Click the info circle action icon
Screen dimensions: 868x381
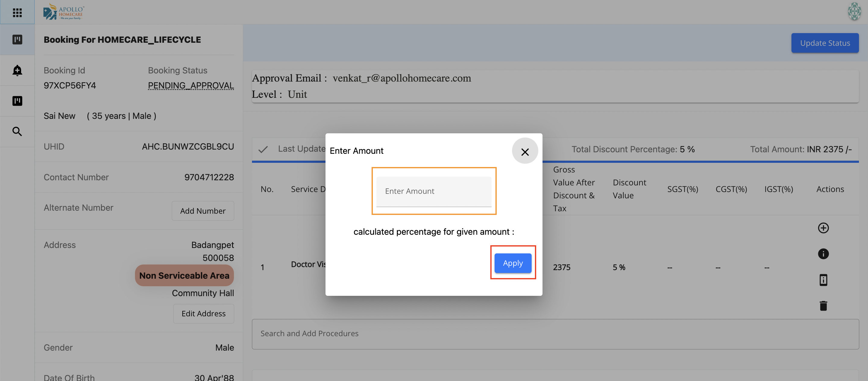823,254
